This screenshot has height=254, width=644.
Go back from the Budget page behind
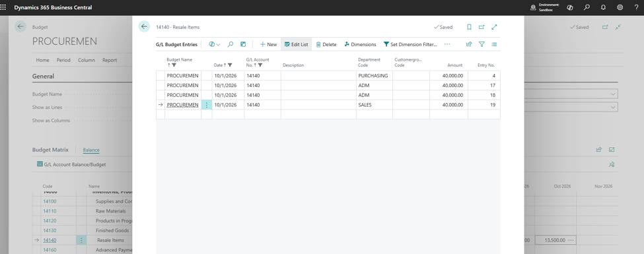[20, 26]
